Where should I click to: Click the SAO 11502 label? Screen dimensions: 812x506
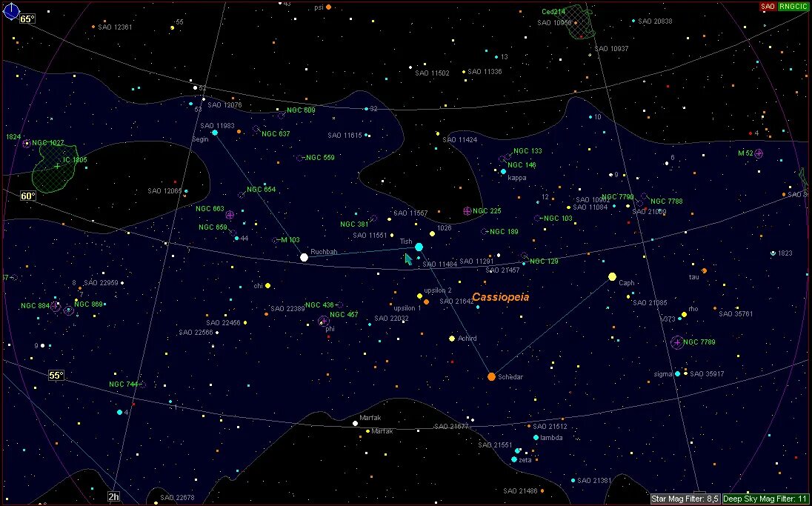tap(432, 73)
